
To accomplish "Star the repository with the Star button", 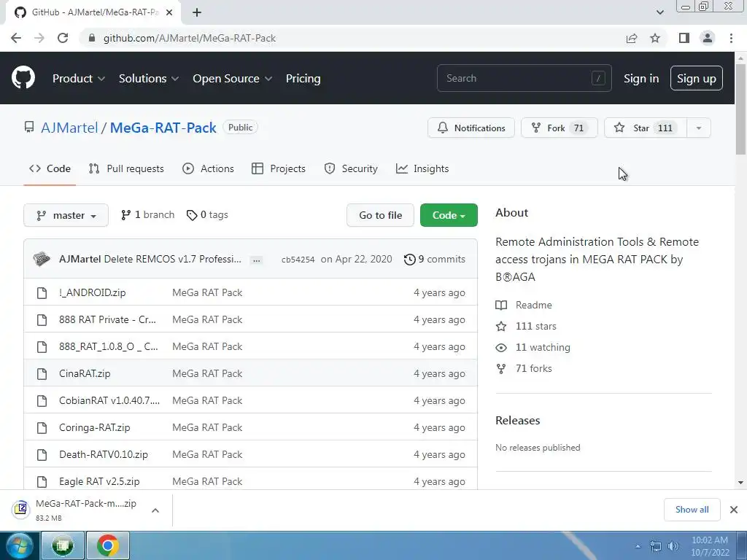I will [646, 128].
